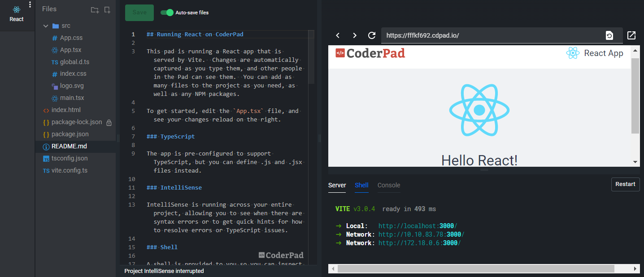Click the reset pad state icon
The image size is (644, 277).
click(609, 35)
